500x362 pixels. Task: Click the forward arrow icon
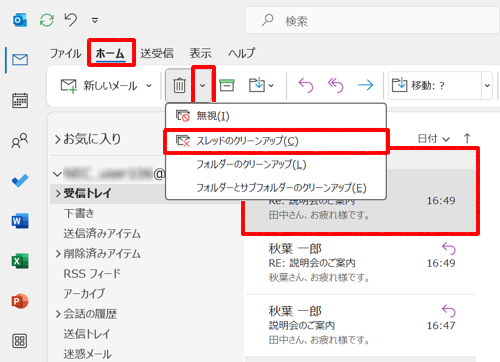[365, 85]
